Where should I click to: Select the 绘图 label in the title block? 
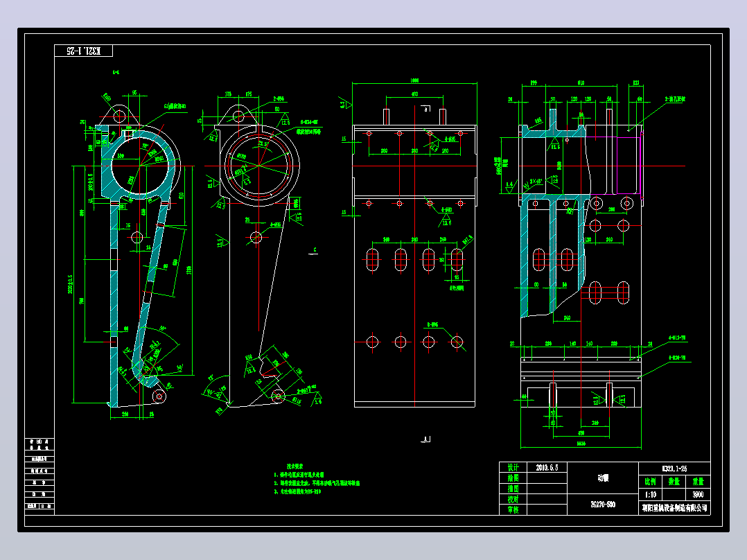[513, 478]
